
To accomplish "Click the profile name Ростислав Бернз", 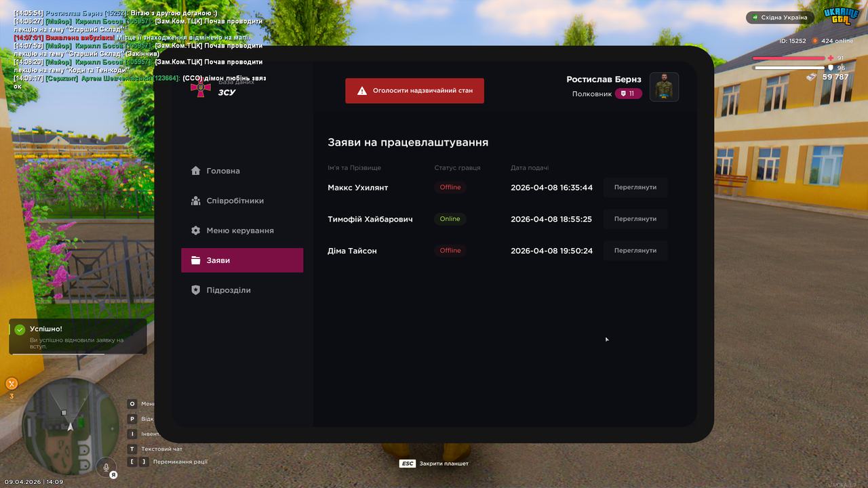I will tap(604, 79).
